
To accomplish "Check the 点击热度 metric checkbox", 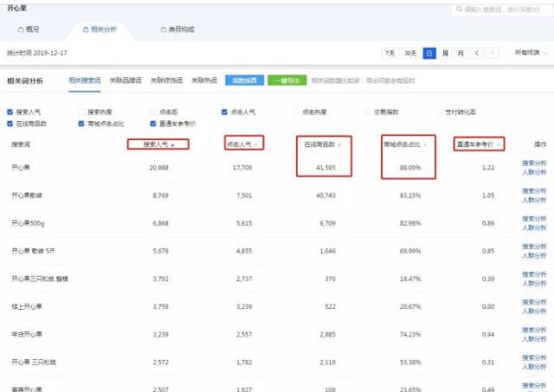I will click(x=296, y=112).
